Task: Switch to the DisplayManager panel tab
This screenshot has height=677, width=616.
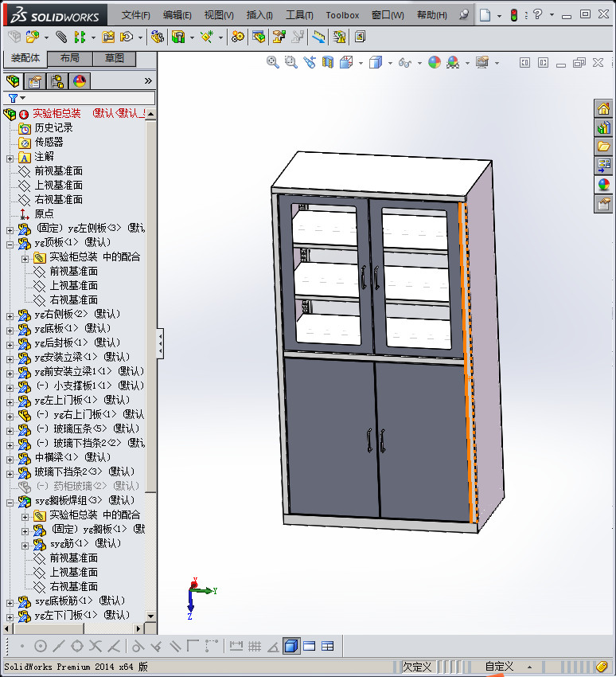Action: pyautogui.click(x=80, y=81)
